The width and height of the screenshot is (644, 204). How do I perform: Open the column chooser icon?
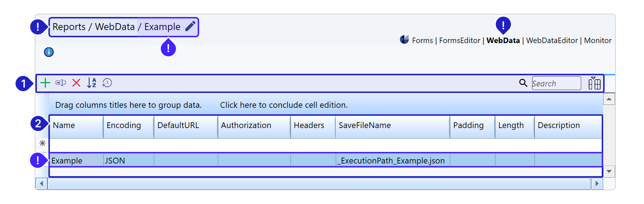(x=594, y=83)
